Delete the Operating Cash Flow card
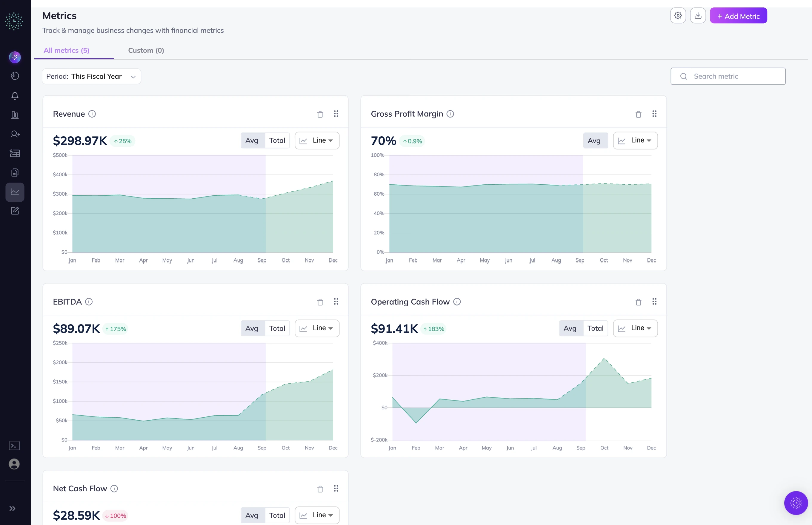Screen dimensions: 812x525 point(638,302)
